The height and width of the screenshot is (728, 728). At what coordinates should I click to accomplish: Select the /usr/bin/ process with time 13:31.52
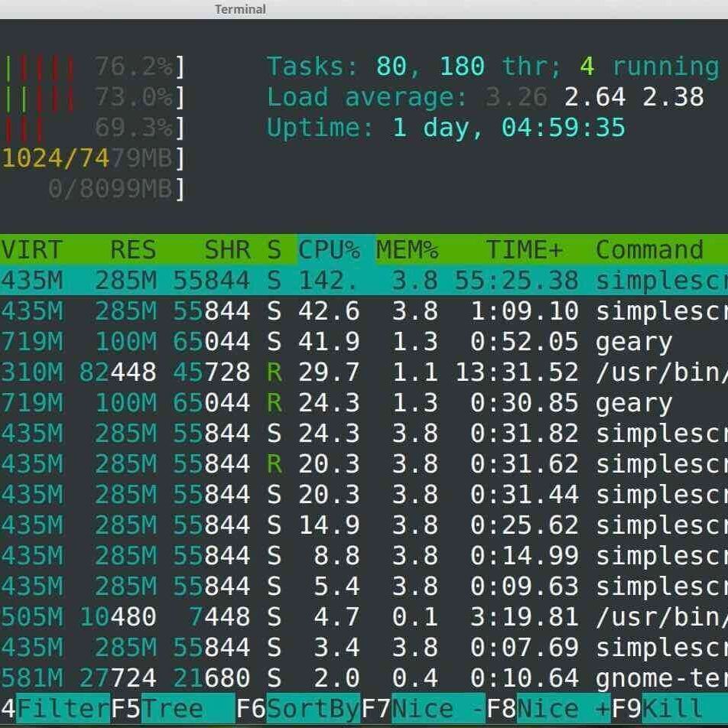click(x=661, y=372)
